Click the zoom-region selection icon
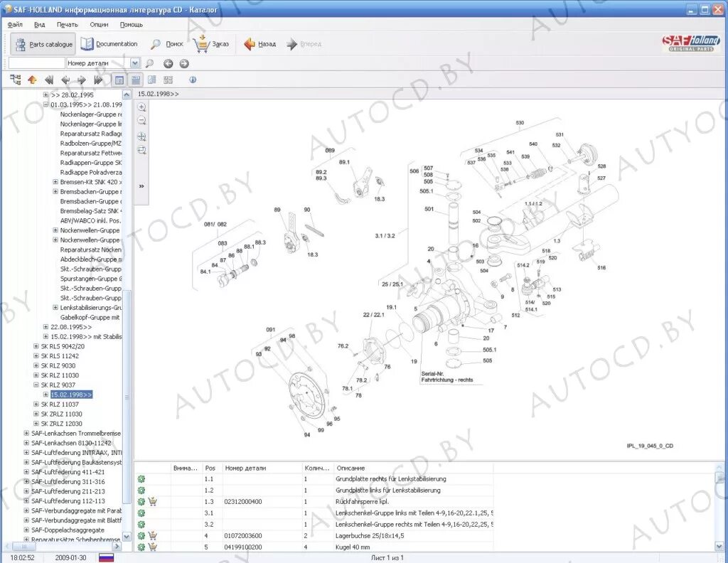 pos(141,150)
